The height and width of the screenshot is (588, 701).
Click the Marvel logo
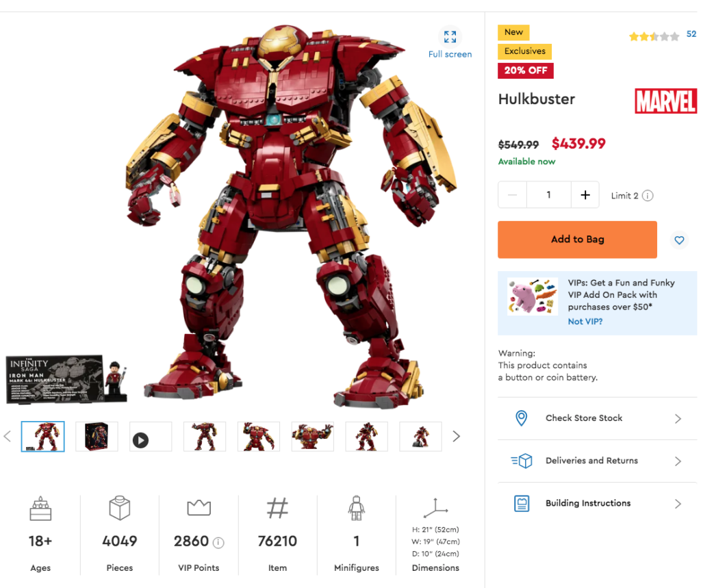click(x=665, y=100)
